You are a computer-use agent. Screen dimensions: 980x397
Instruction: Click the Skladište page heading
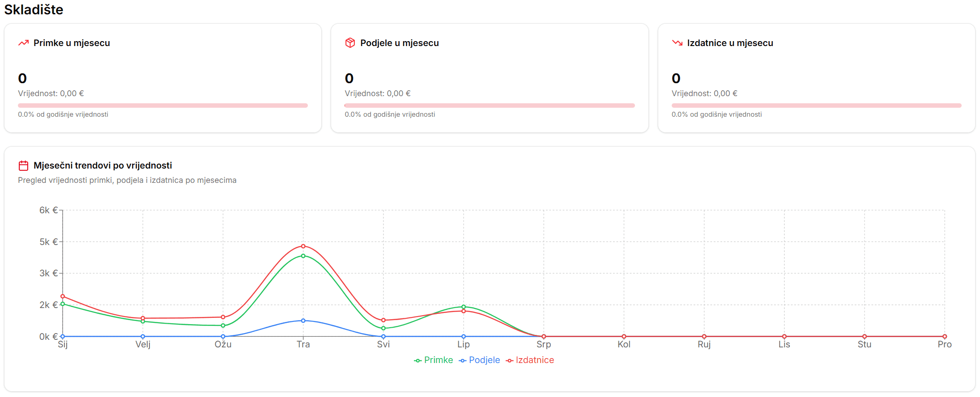[34, 9]
